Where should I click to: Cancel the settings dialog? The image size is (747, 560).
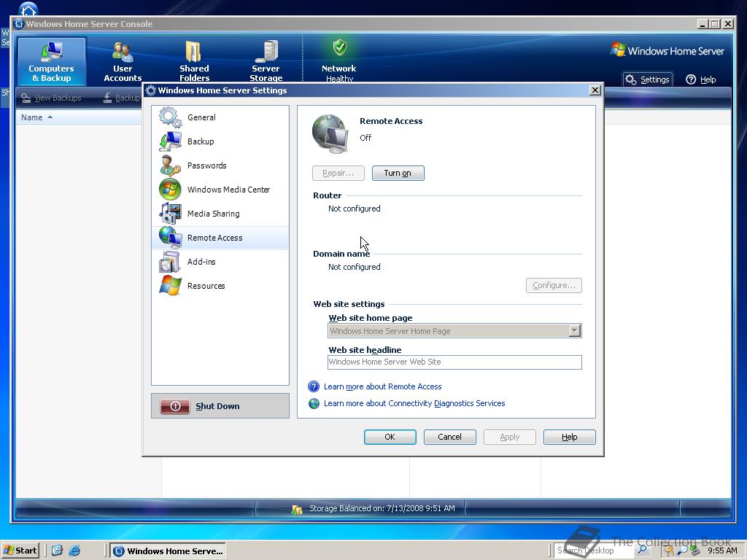click(x=449, y=437)
